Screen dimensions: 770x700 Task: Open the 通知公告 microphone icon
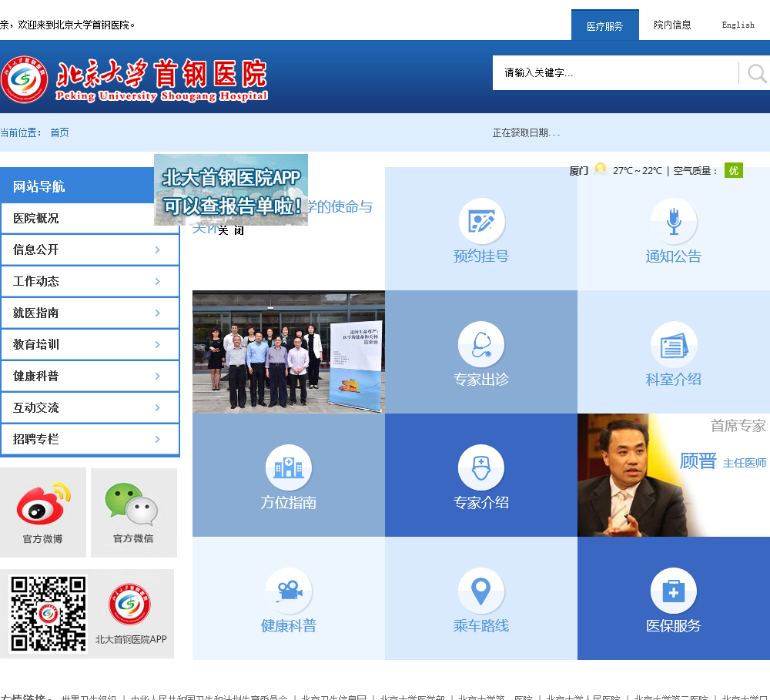(x=674, y=222)
